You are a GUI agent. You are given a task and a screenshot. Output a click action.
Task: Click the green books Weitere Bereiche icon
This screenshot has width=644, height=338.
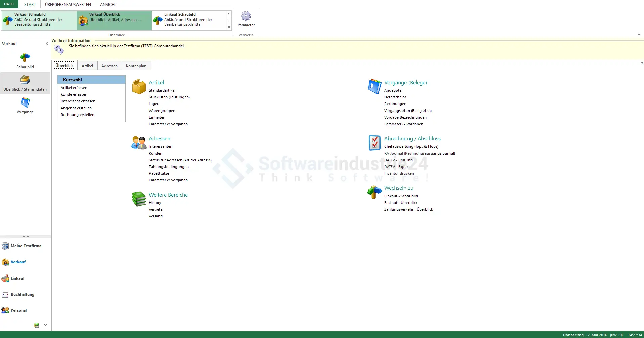[139, 199]
